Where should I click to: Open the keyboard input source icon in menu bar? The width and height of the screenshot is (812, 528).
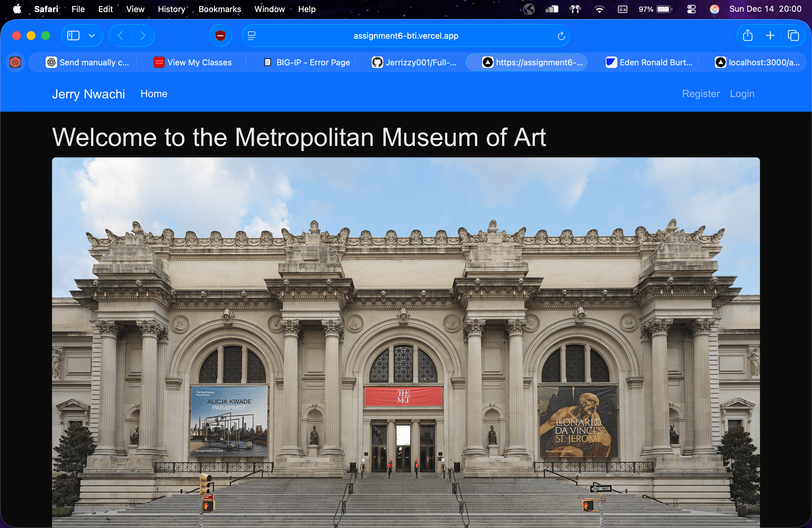[622, 9]
